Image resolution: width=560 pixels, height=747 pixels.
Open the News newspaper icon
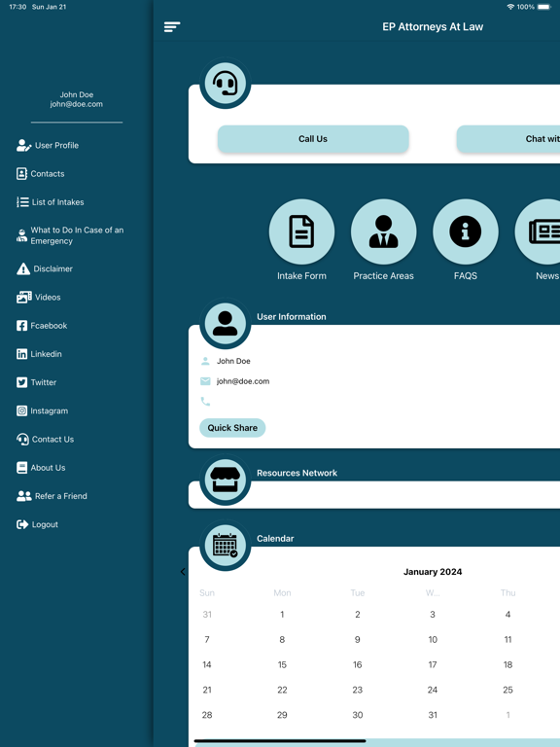coord(538,231)
